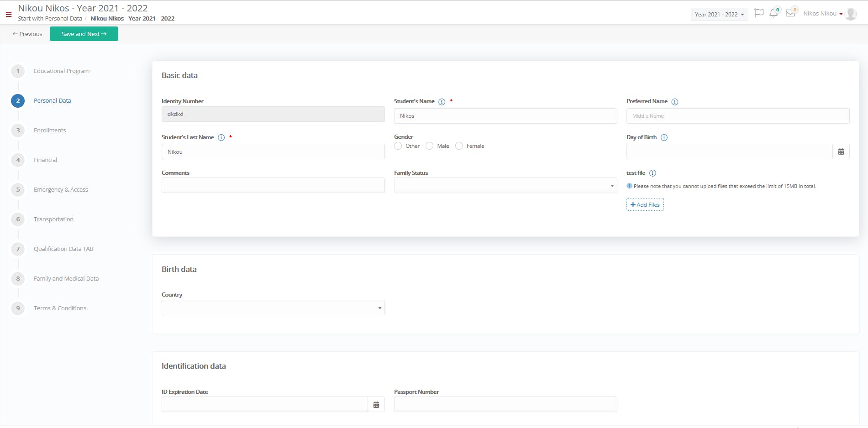Image resolution: width=868 pixels, height=428 pixels.
Task: Open the Day of Birth calendar picker
Action: (x=841, y=151)
